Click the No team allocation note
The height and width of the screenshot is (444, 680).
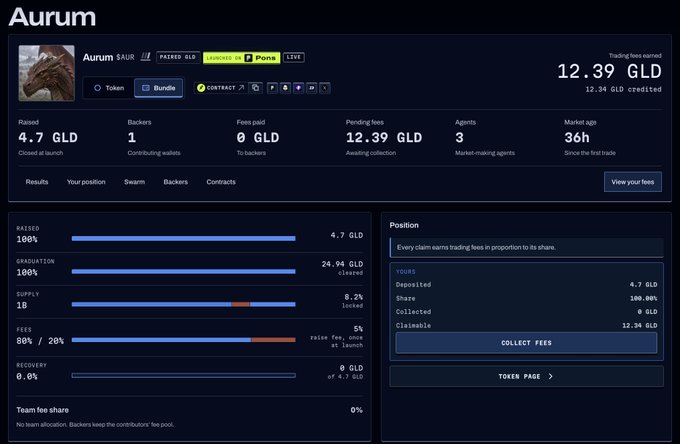click(95, 424)
